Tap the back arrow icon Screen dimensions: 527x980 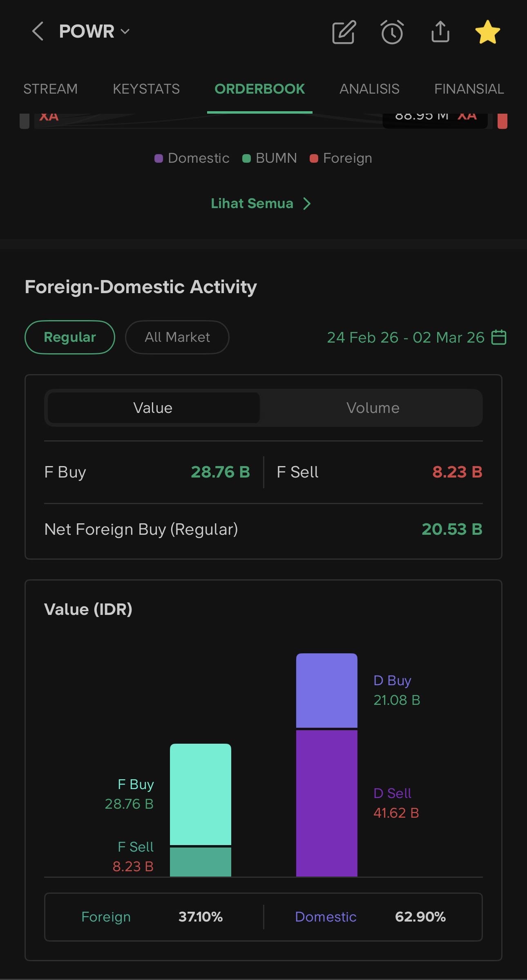(x=38, y=31)
